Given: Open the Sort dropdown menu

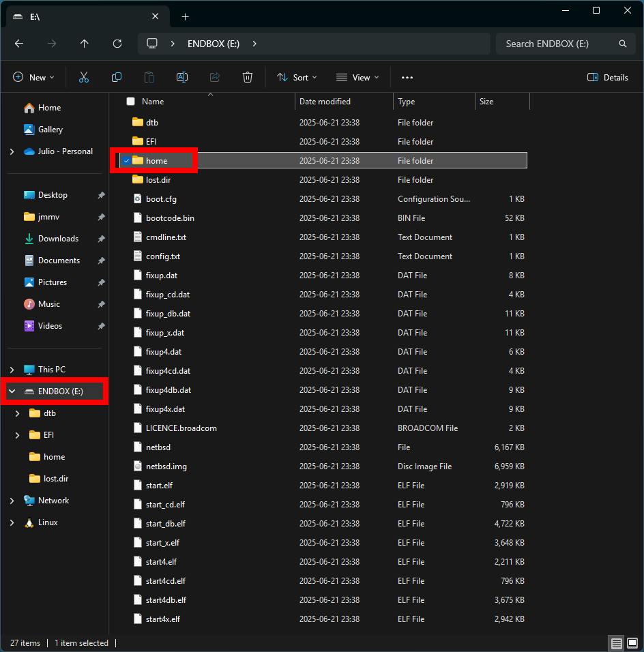Looking at the screenshot, I should coord(297,77).
